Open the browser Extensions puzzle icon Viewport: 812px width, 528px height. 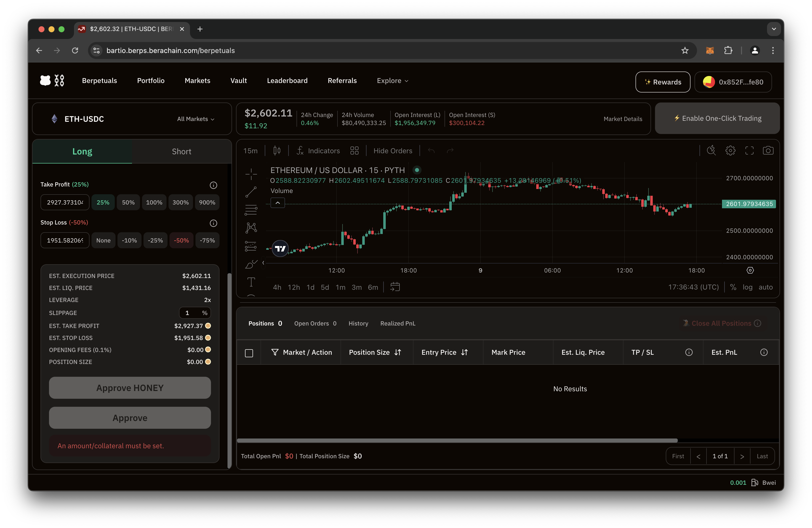point(728,50)
